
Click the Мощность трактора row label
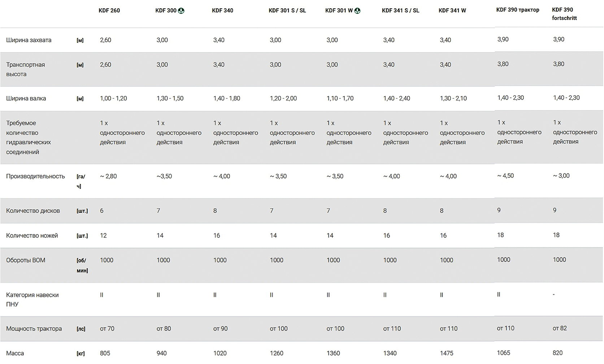coord(34,329)
